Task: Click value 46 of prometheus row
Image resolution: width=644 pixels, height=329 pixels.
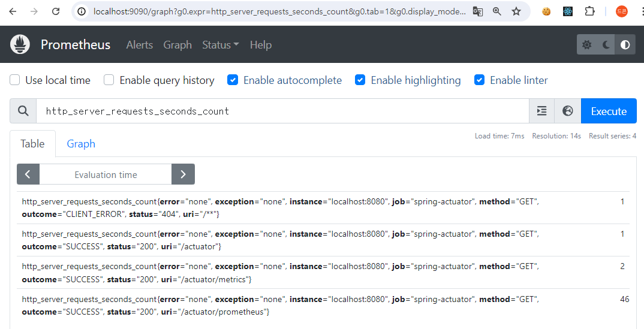Action: 624,299
